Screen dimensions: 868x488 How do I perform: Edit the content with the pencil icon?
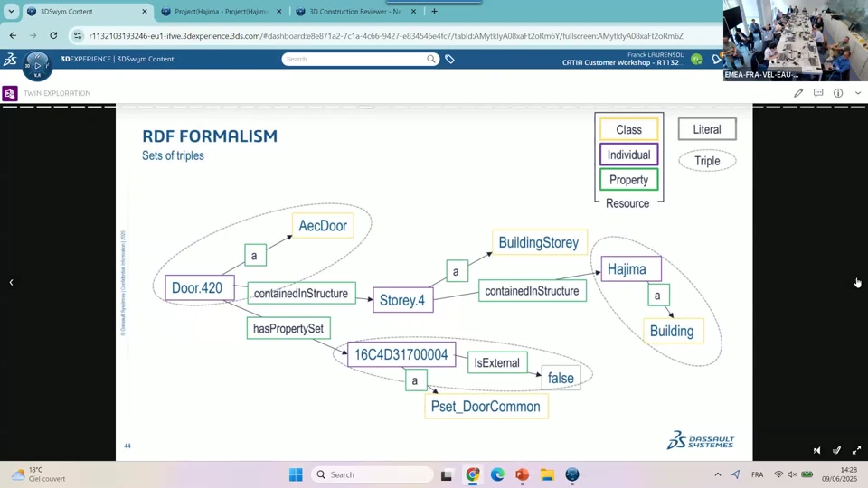click(x=798, y=93)
